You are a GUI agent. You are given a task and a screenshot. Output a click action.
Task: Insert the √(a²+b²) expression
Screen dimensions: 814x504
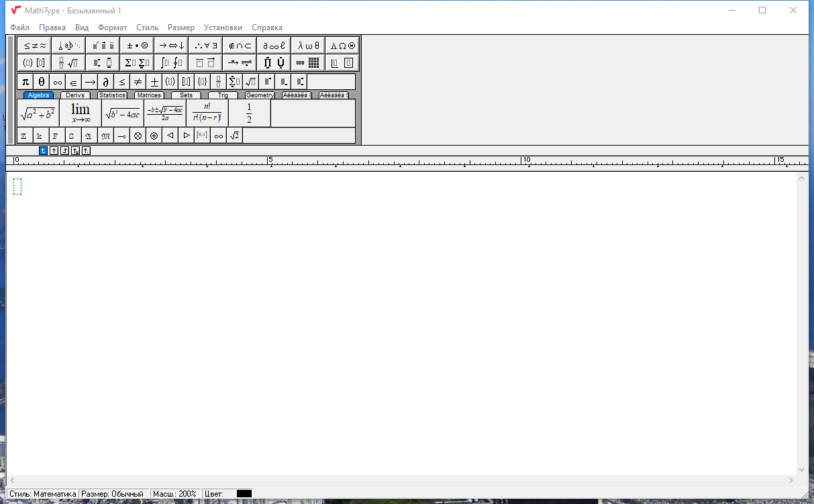[38, 113]
